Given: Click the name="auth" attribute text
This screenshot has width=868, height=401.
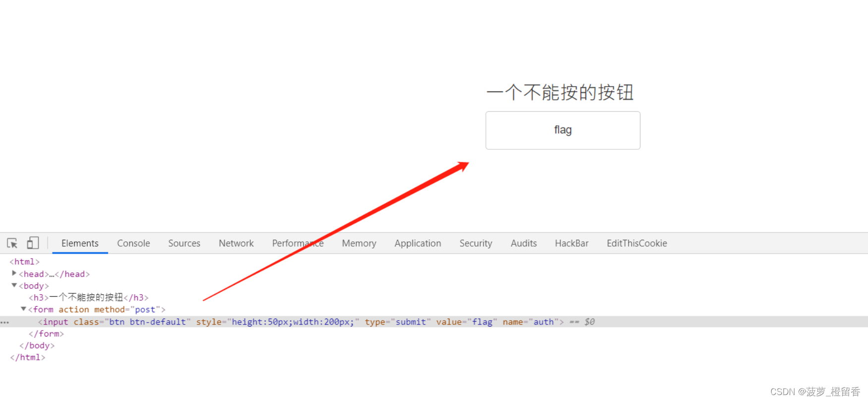Looking at the screenshot, I should tap(530, 322).
